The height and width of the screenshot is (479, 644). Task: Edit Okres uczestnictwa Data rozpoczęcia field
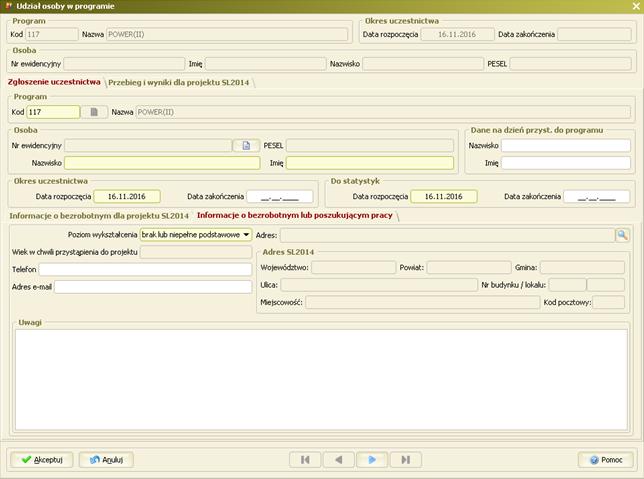click(127, 196)
